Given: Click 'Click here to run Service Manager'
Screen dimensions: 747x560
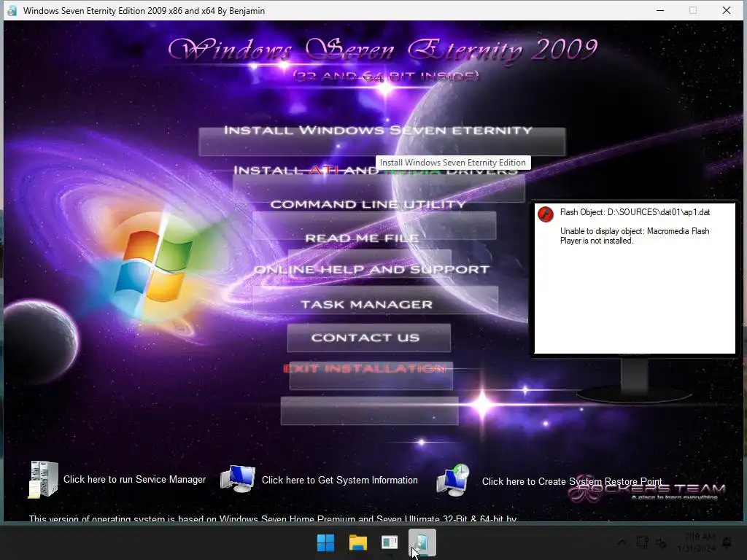Looking at the screenshot, I should pos(134,480).
